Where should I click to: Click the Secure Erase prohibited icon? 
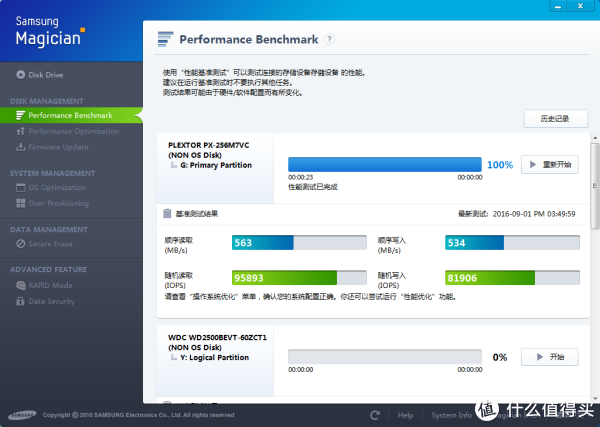tap(21, 244)
